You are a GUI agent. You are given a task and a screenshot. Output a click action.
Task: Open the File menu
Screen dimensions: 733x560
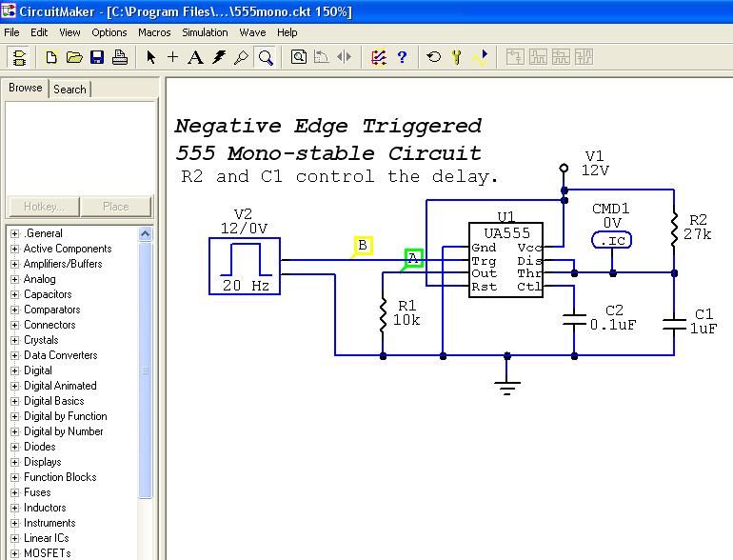[x=11, y=32]
